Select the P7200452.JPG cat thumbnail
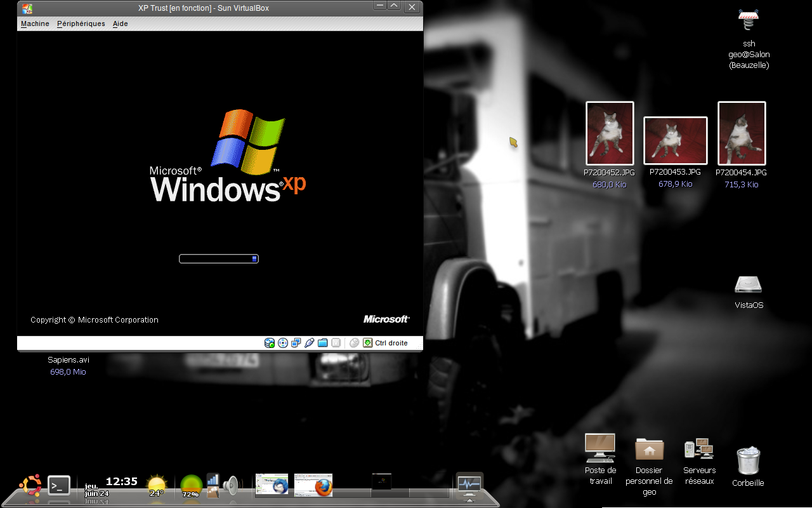 pos(609,133)
